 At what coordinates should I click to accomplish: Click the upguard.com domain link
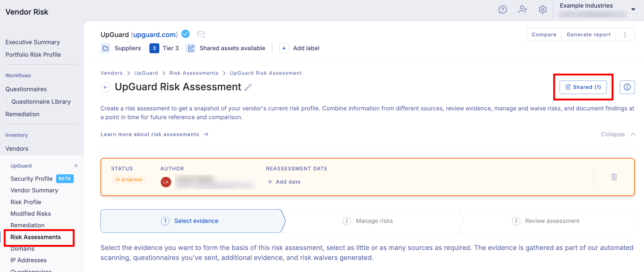coord(155,34)
